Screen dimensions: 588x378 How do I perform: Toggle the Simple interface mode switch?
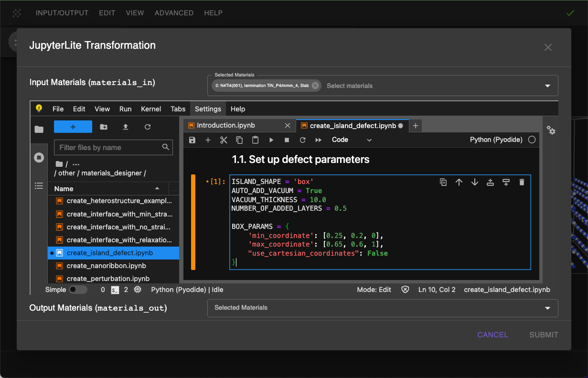click(x=78, y=290)
